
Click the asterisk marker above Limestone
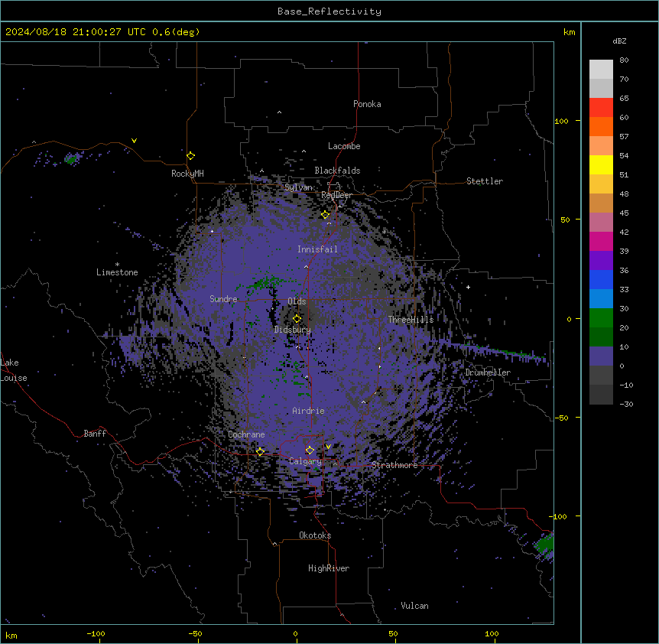point(117,265)
